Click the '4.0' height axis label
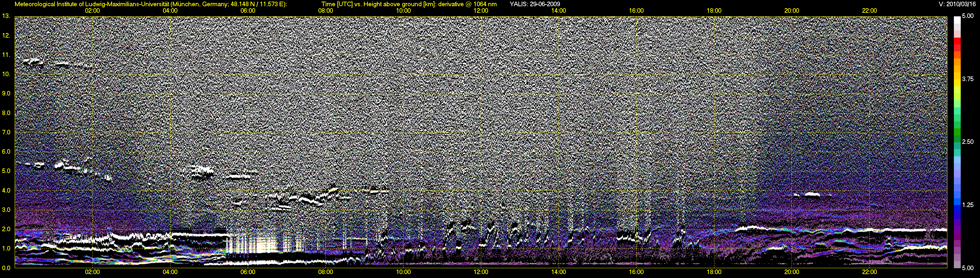The image size is (980, 278). (6, 190)
